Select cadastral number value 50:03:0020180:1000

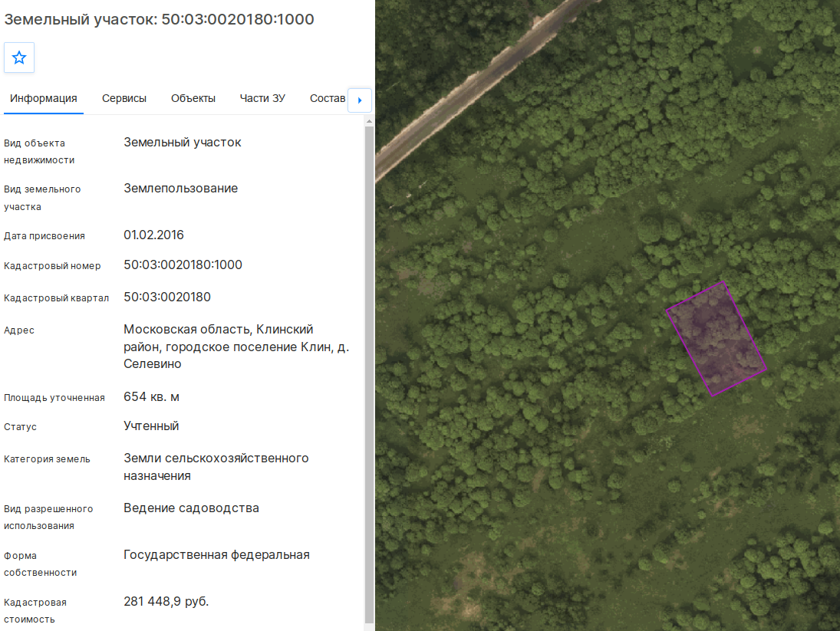tap(183, 265)
